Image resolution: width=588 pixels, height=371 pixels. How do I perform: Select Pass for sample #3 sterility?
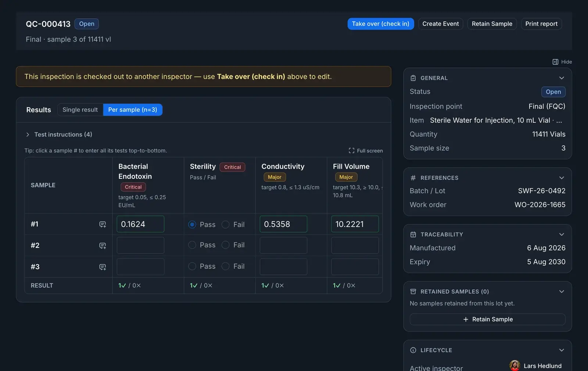pyautogui.click(x=192, y=266)
